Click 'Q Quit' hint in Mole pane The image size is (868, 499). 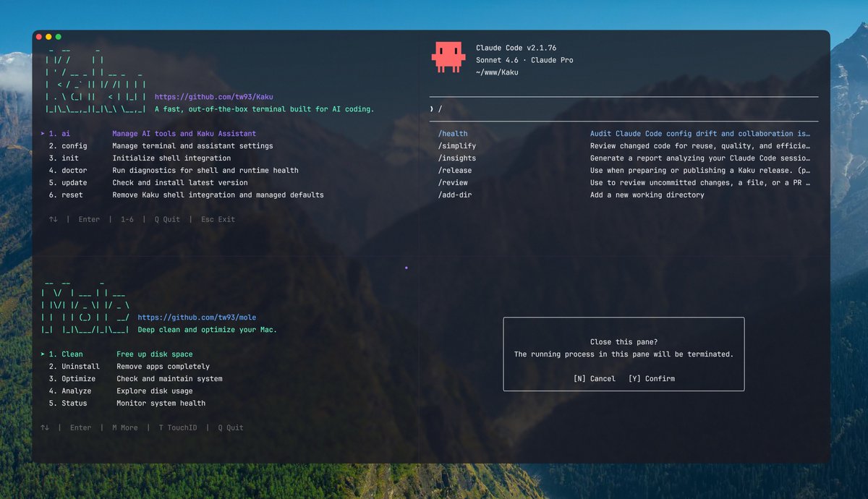[231, 428]
